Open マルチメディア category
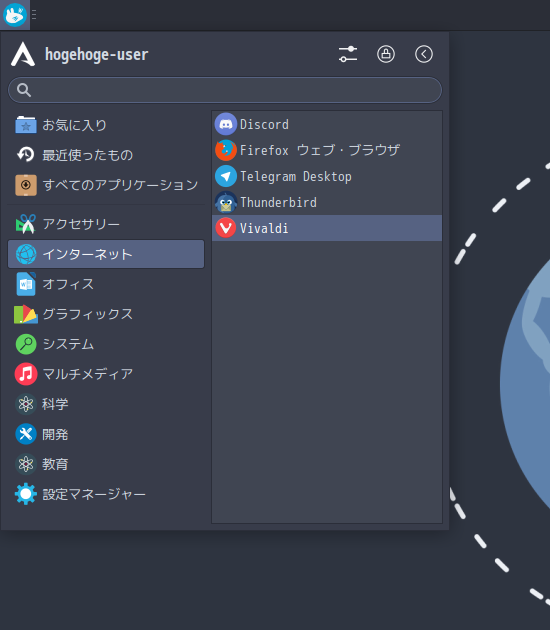 click(x=106, y=374)
